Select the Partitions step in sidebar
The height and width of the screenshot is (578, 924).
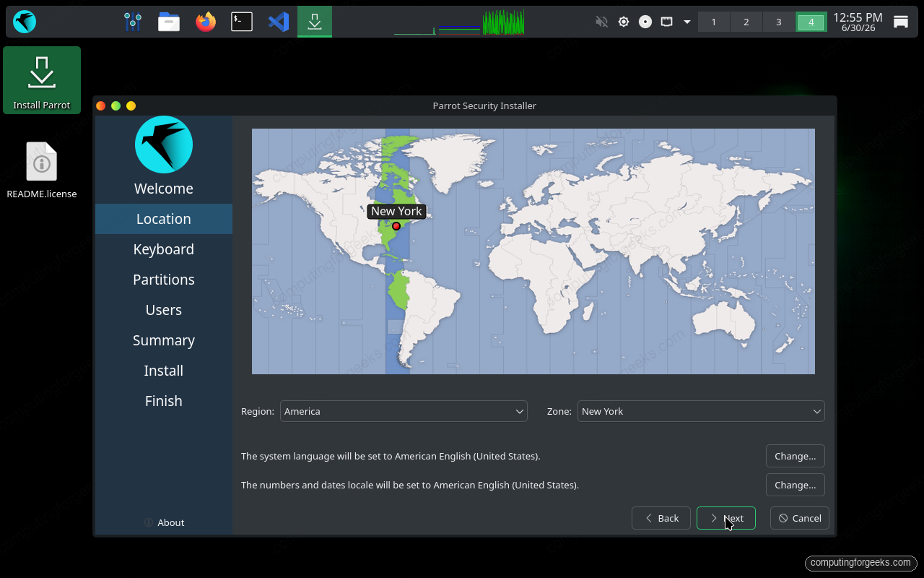(164, 280)
